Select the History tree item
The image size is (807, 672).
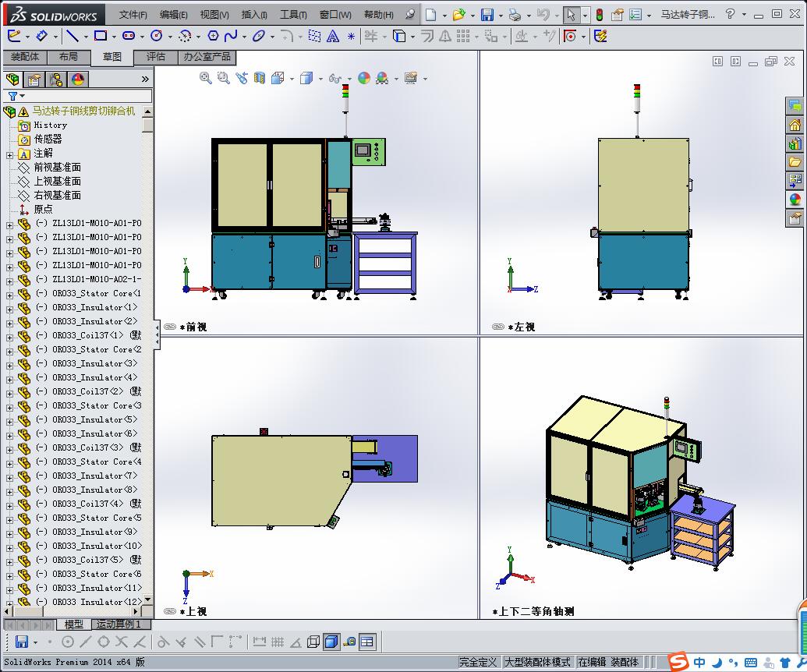[51, 125]
